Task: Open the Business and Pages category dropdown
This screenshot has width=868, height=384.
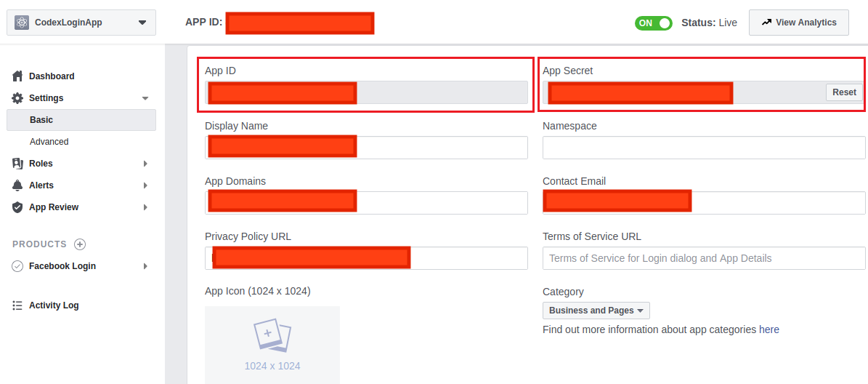Action: coord(596,311)
